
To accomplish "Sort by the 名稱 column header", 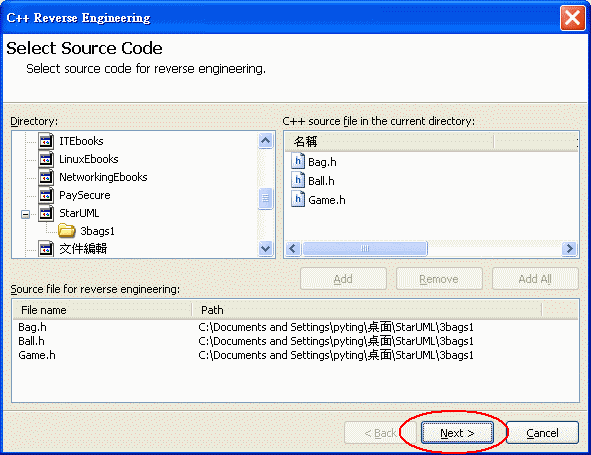I will click(x=389, y=142).
